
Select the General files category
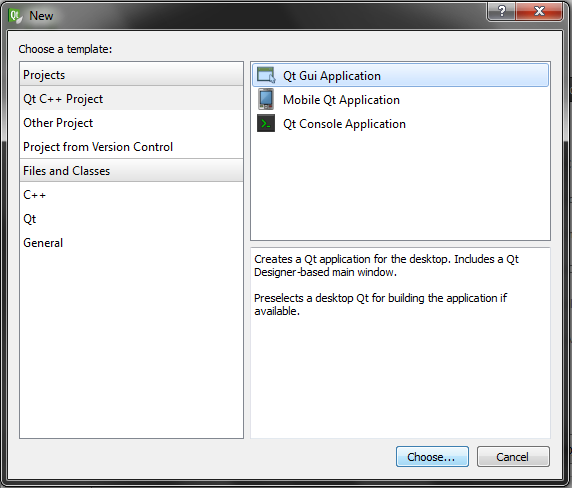[131, 243]
